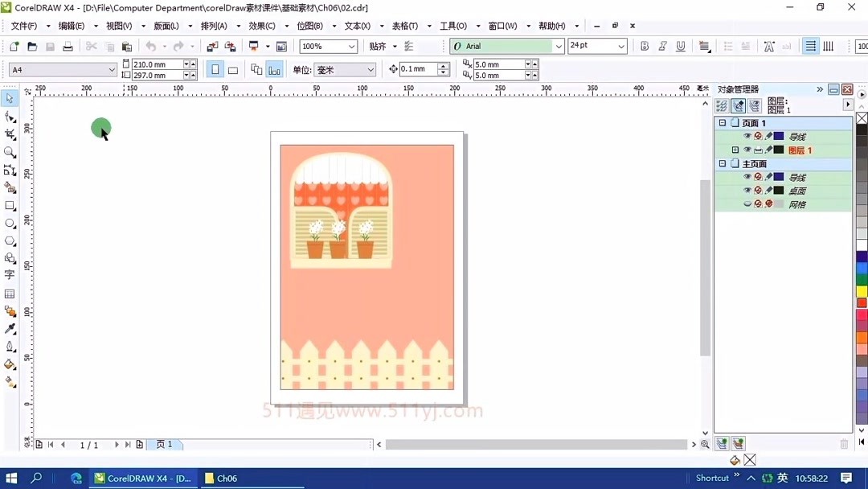Select the Eyedropper tool
The width and height of the screenshot is (868, 489).
(x=10, y=328)
